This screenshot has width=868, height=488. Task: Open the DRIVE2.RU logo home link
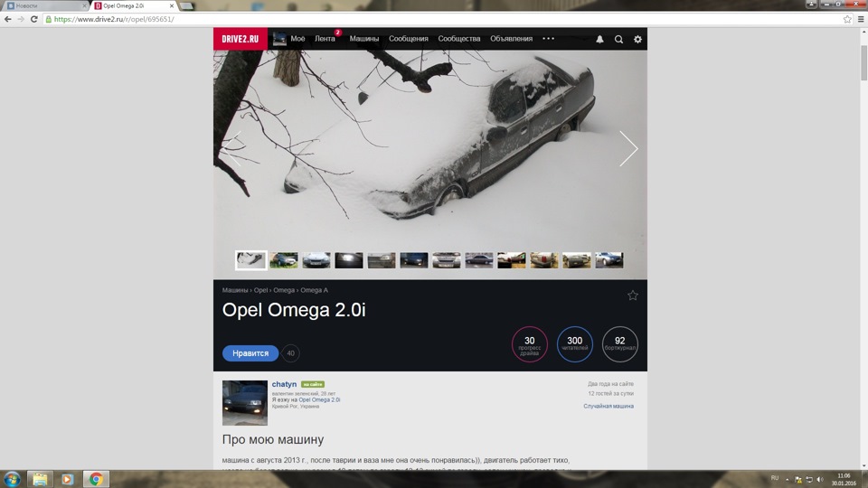[241, 39]
